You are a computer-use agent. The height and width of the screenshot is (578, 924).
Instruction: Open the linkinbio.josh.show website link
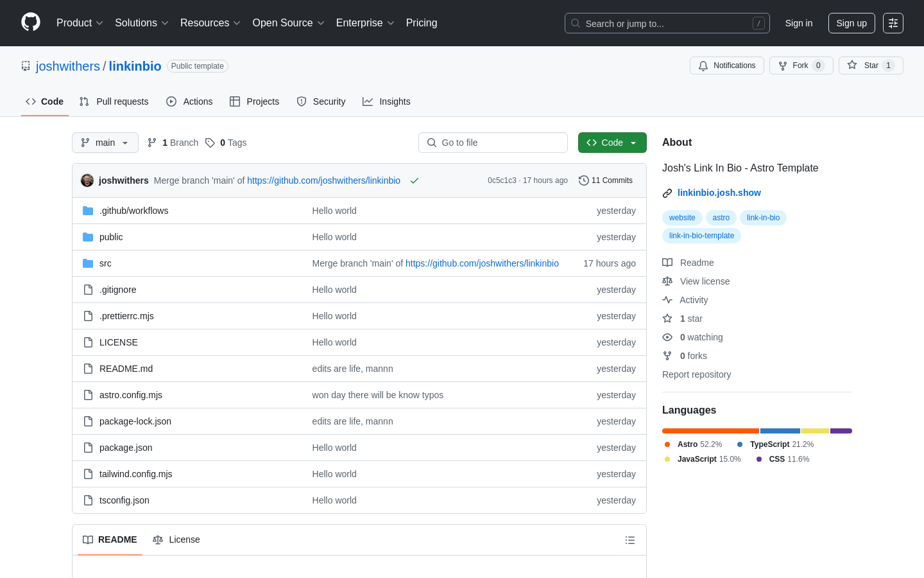(x=719, y=193)
